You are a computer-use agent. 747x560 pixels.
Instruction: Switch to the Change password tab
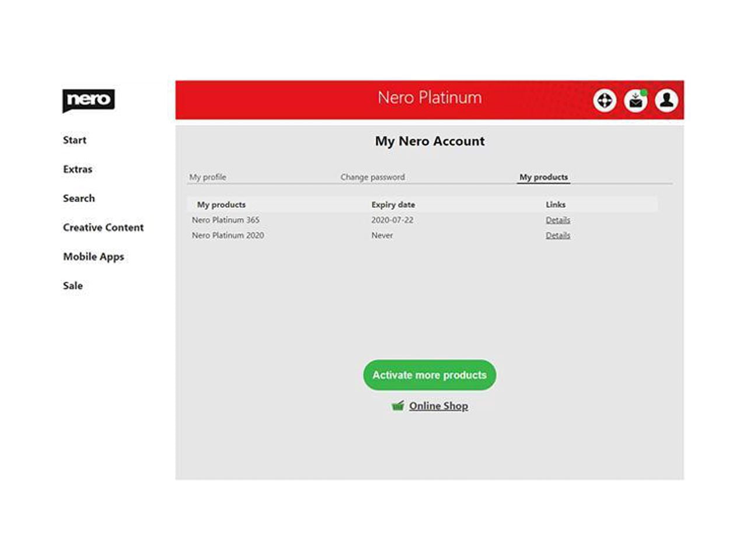pyautogui.click(x=372, y=177)
